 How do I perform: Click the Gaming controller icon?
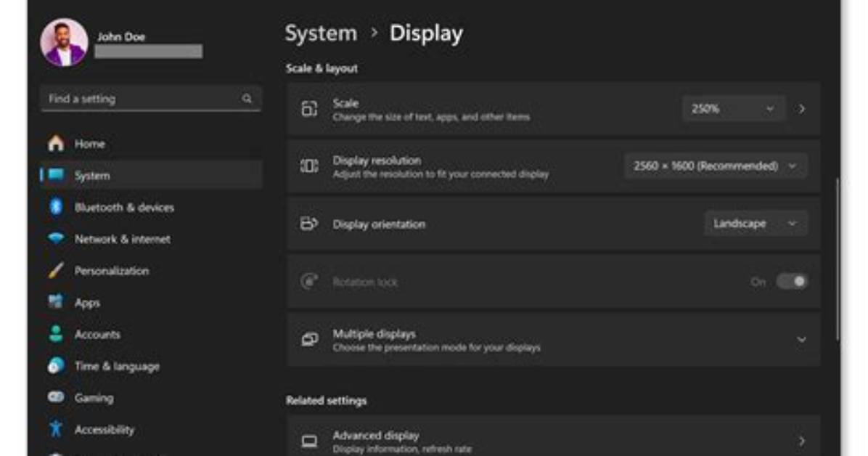tap(56, 397)
